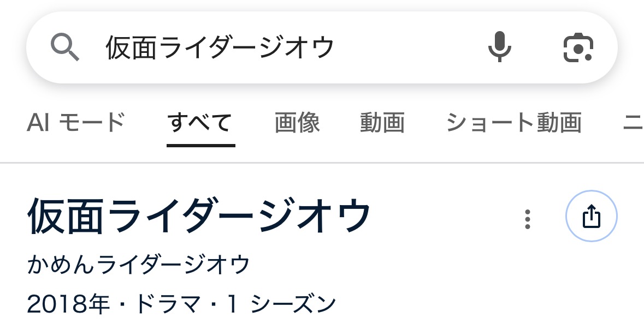Show the ショート動画 tab results

click(x=513, y=123)
